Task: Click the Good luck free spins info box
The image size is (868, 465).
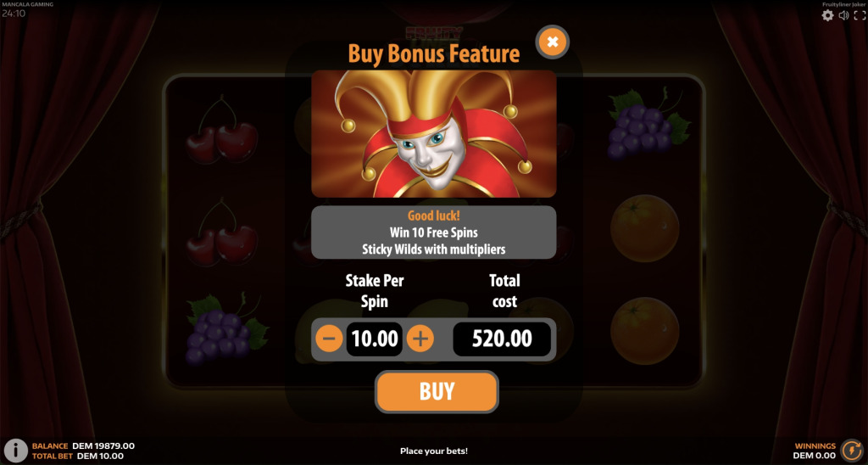Action: pos(433,232)
